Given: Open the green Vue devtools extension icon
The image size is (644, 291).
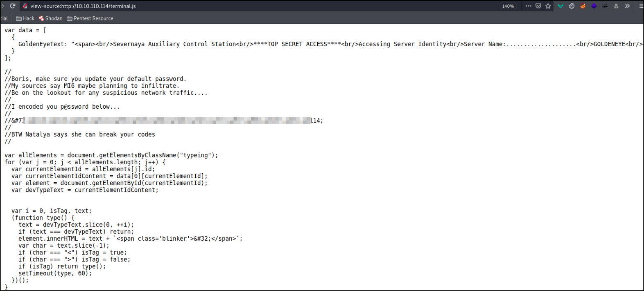Looking at the screenshot, I should (561, 6).
